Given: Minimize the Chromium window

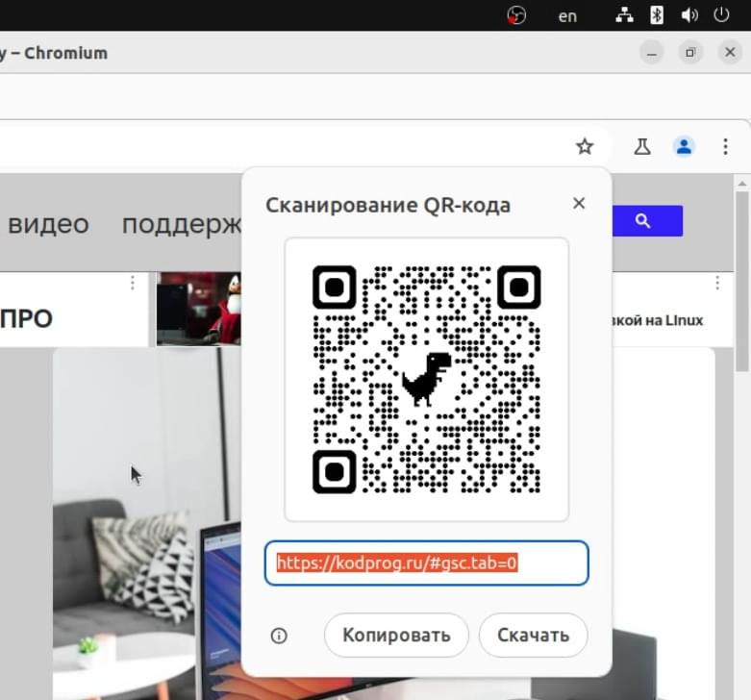Looking at the screenshot, I should 651,53.
